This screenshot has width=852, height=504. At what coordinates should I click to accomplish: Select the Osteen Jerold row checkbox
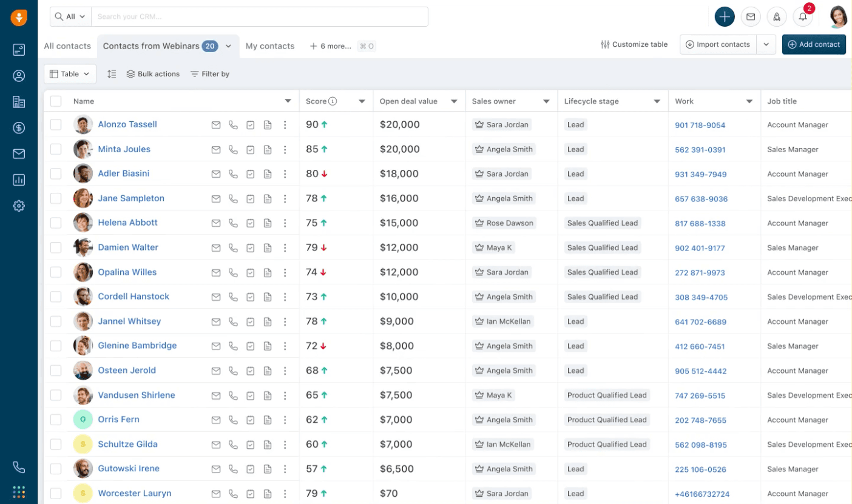pyautogui.click(x=56, y=371)
